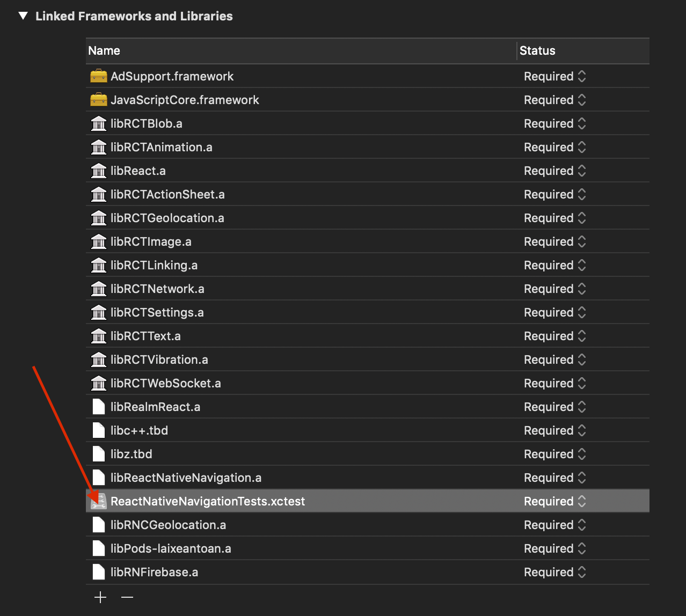Select the libReact.a name text
This screenshot has width=686, height=616.
(138, 171)
